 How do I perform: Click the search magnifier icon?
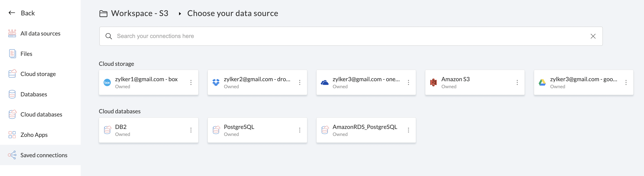point(109,36)
